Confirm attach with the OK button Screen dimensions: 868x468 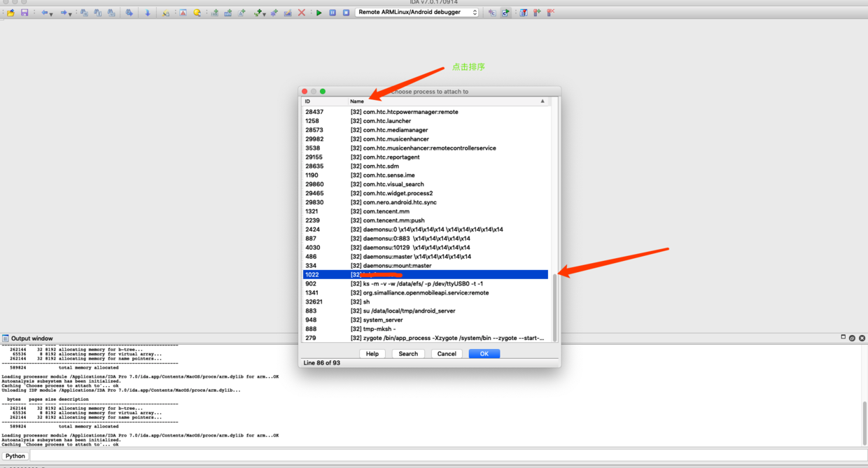coord(484,354)
